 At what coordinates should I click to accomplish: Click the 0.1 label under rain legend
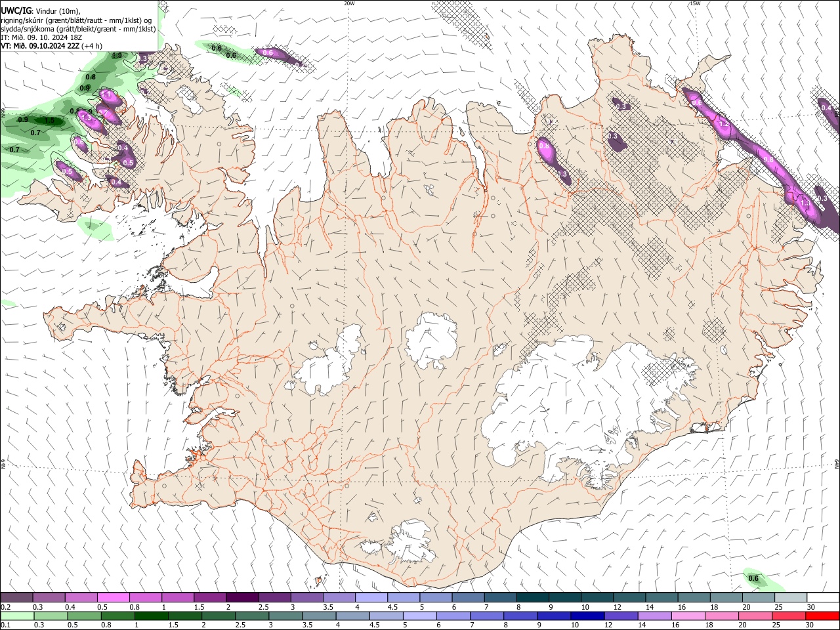[x=5, y=625]
